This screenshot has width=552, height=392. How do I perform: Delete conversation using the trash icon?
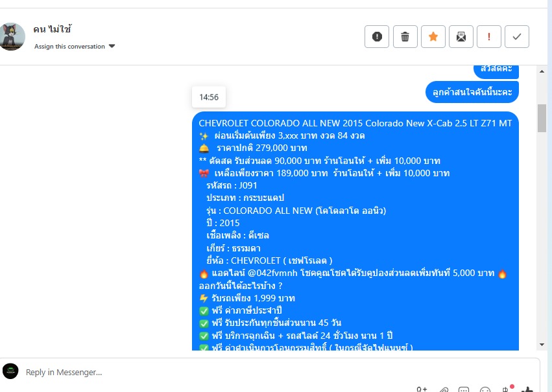pyautogui.click(x=405, y=36)
